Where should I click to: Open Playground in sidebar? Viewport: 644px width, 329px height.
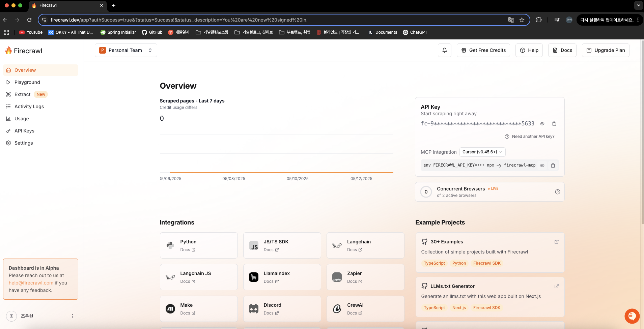pyautogui.click(x=40, y=82)
